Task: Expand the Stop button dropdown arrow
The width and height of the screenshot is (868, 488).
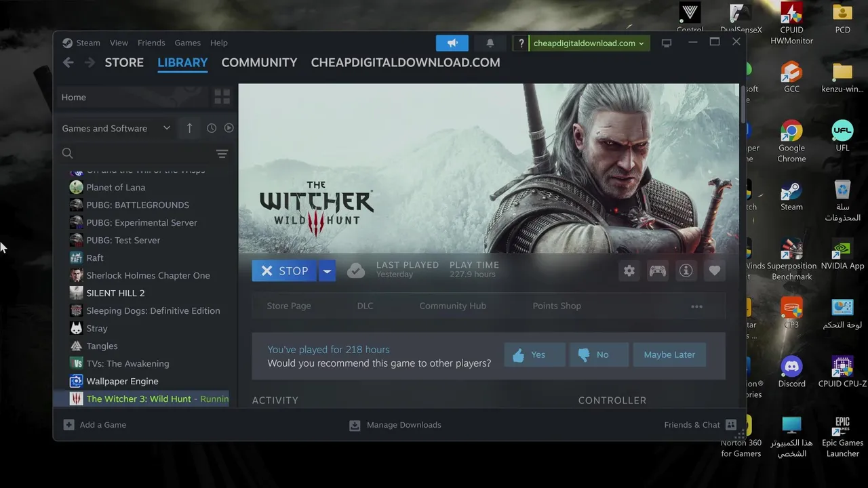Action: (x=327, y=270)
